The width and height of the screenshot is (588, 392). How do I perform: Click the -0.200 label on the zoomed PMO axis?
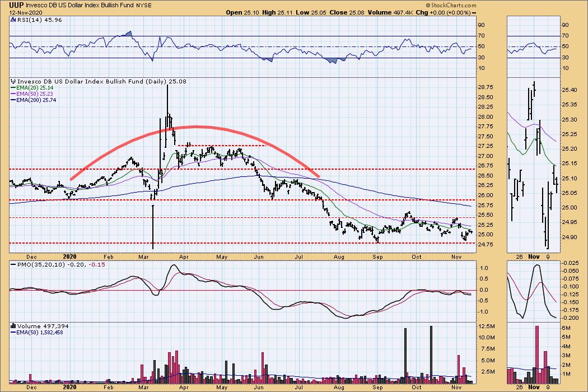[571, 318]
